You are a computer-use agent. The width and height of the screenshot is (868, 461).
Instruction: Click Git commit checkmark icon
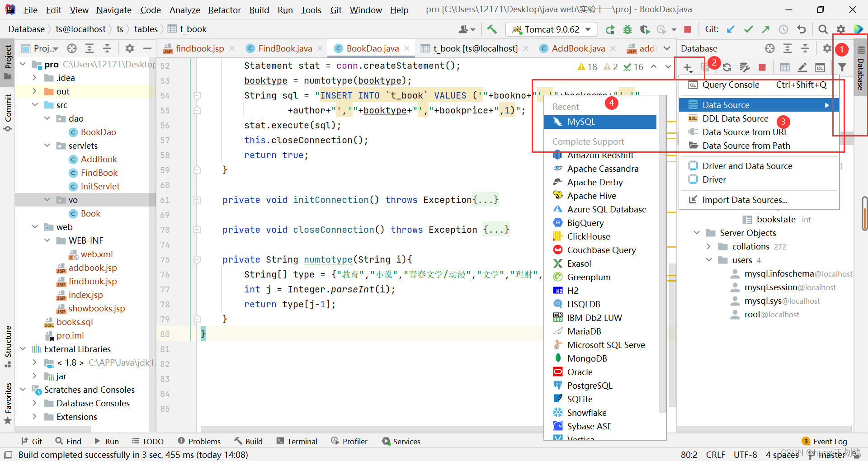(748, 29)
